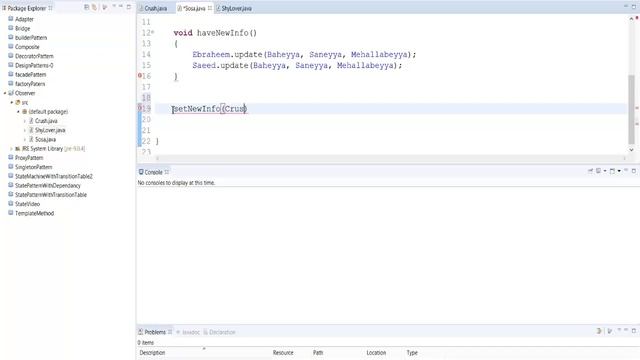Select the Console tab
Screen dimensions: 640x360
pos(153,172)
